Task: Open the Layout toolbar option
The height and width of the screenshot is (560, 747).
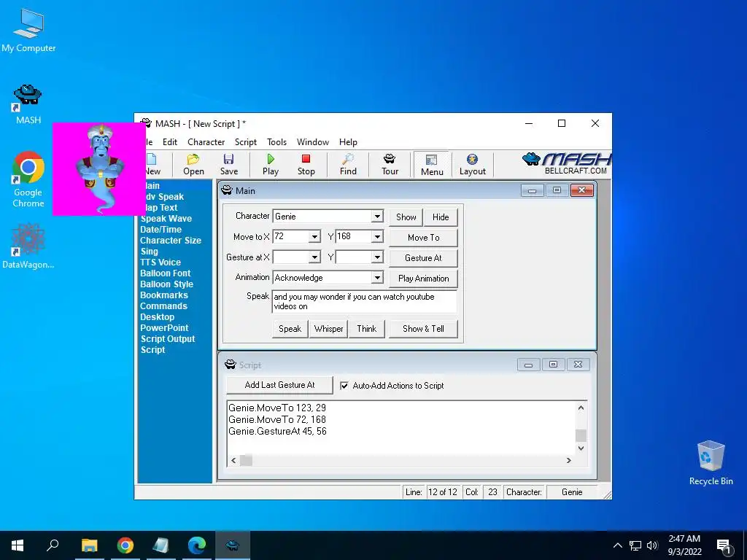Action: pyautogui.click(x=472, y=165)
